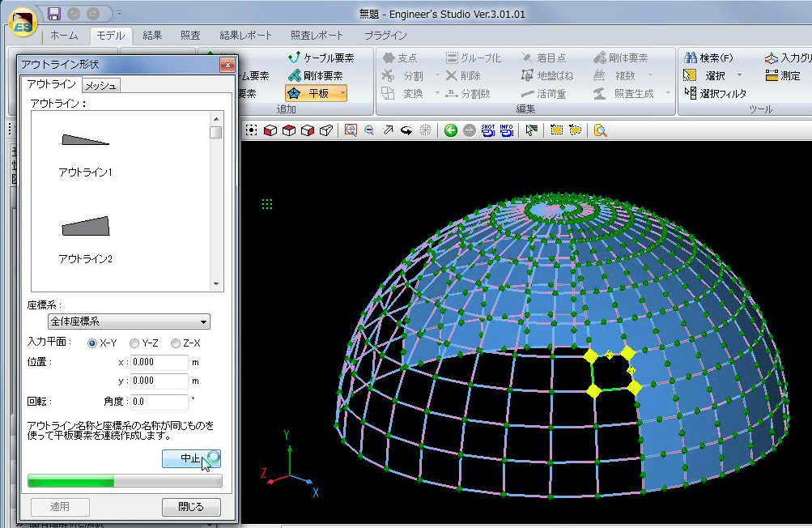Click the INFO camera icon
Image resolution: width=812 pixels, height=528 pixels.
pyautogui.click(x=507, y=130)
